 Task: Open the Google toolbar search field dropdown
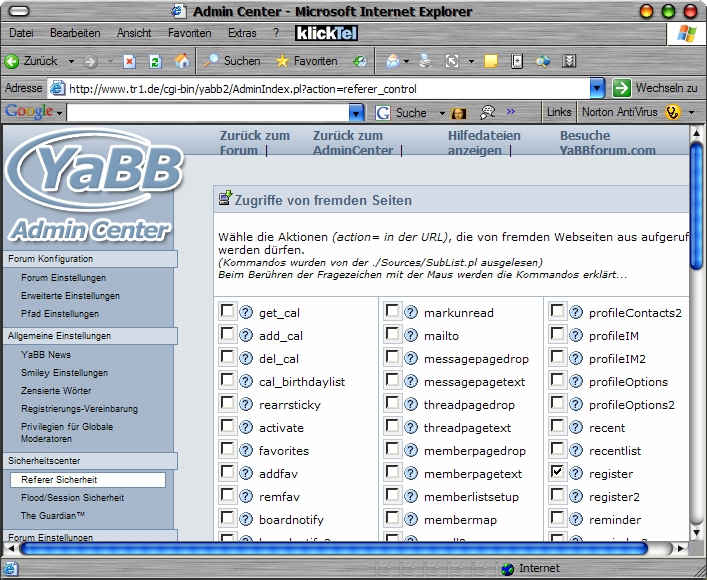click(x=357, y=113)
